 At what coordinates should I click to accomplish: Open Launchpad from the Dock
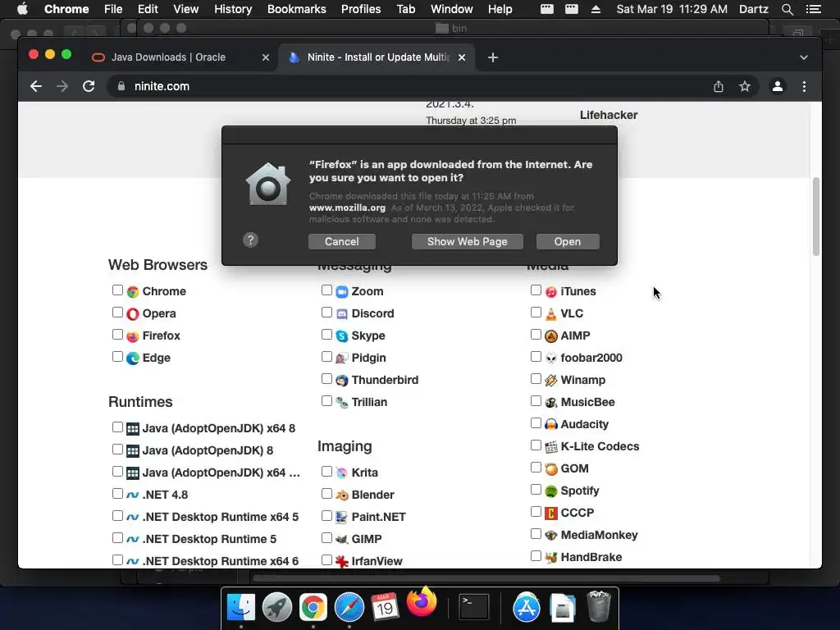coord(276,608)
